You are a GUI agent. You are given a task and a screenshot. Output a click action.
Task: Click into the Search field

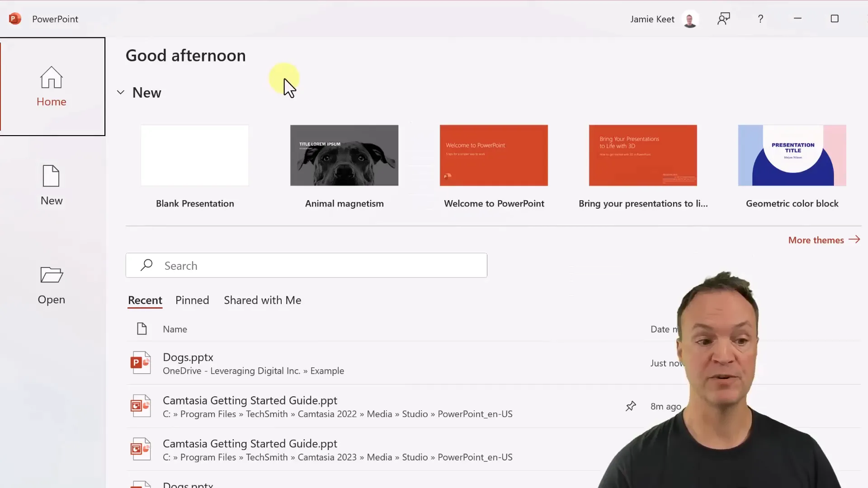point(307,265)
